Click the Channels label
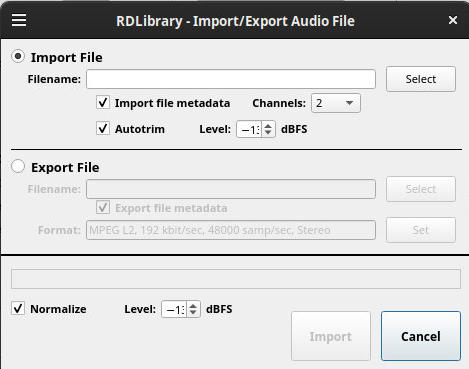 (279, 103)
